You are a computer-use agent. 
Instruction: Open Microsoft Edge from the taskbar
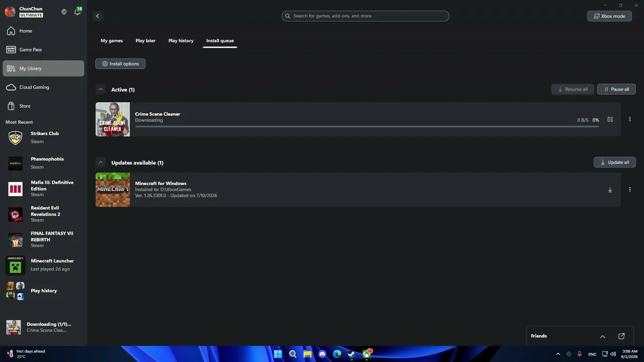tap(337, 354)
